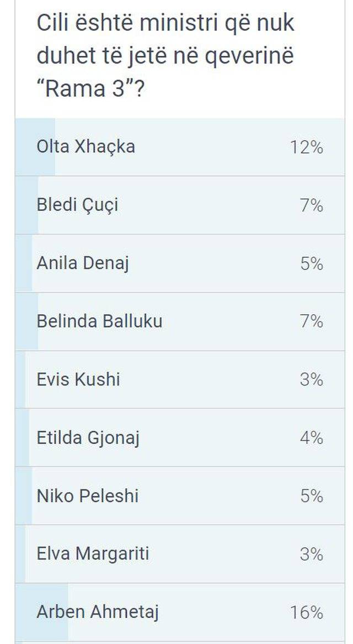353x644 pixels.
Task: Vote for Elva Margariti option
Action: pos(180,554)
